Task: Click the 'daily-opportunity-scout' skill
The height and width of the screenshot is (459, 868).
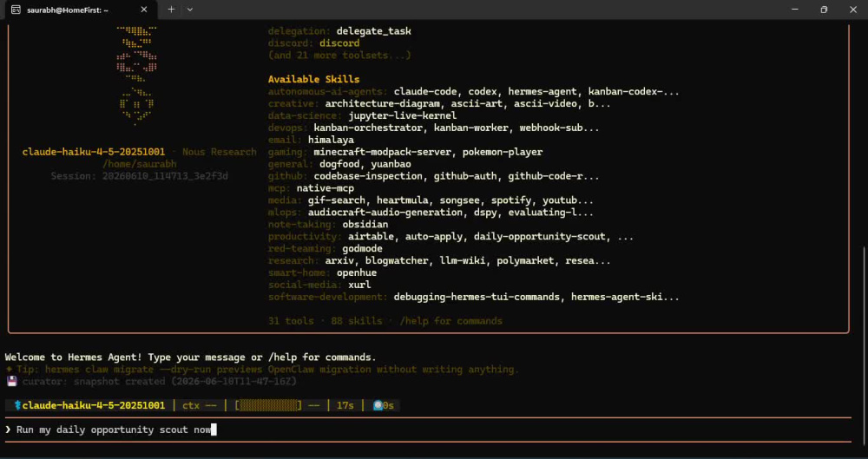Action: click(540, 236)
